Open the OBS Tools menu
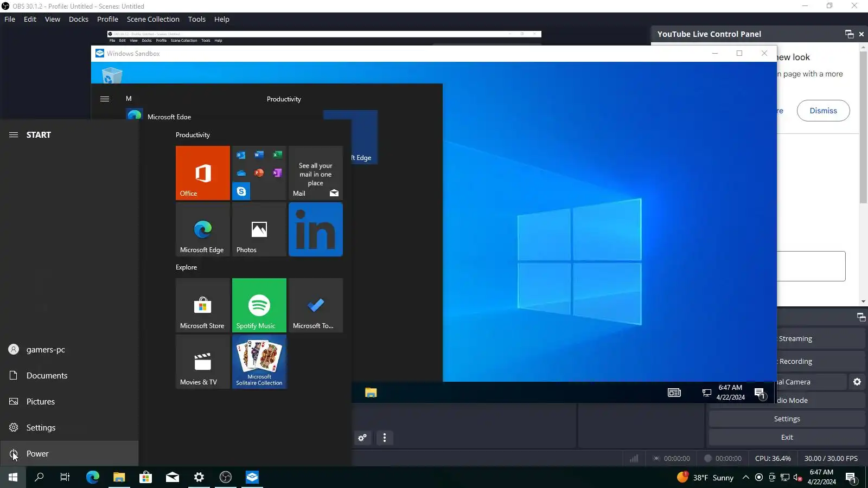Viewport: 868px width, 488px height. (x=197, y=19)
